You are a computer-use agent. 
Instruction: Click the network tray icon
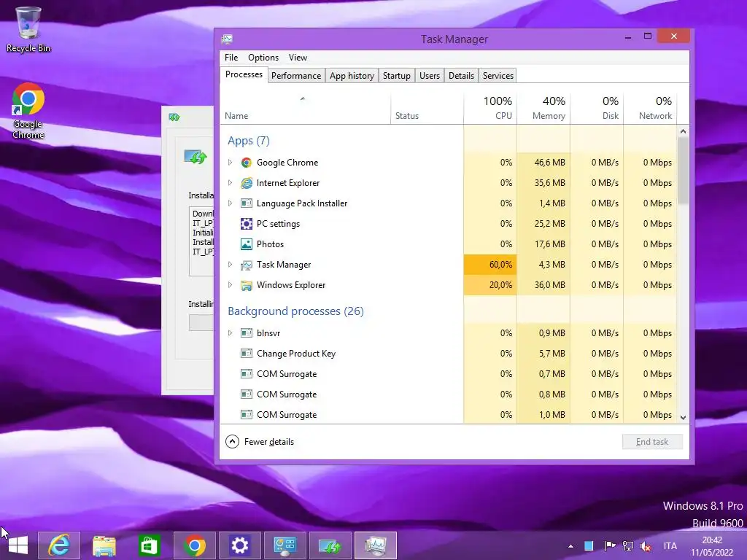(x=628, y=545)
